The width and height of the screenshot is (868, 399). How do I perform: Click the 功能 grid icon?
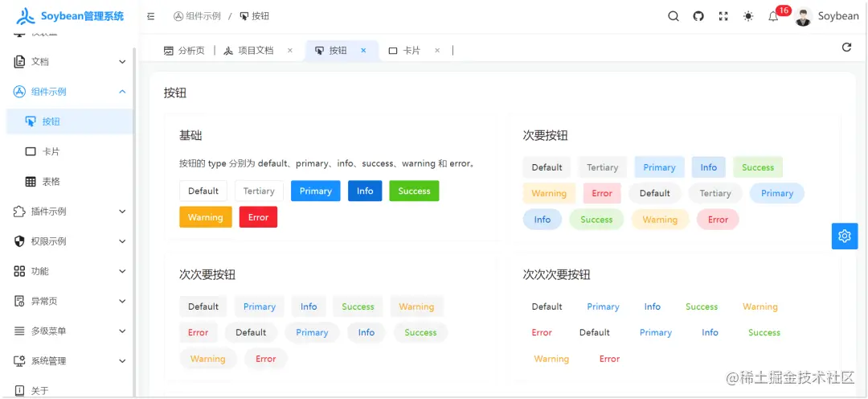[x=19, y=271]
